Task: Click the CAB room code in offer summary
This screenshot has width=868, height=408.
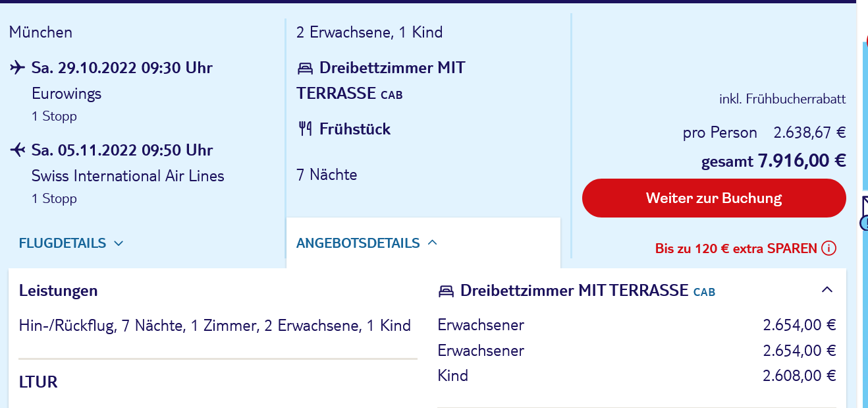Action: [392, 95]
